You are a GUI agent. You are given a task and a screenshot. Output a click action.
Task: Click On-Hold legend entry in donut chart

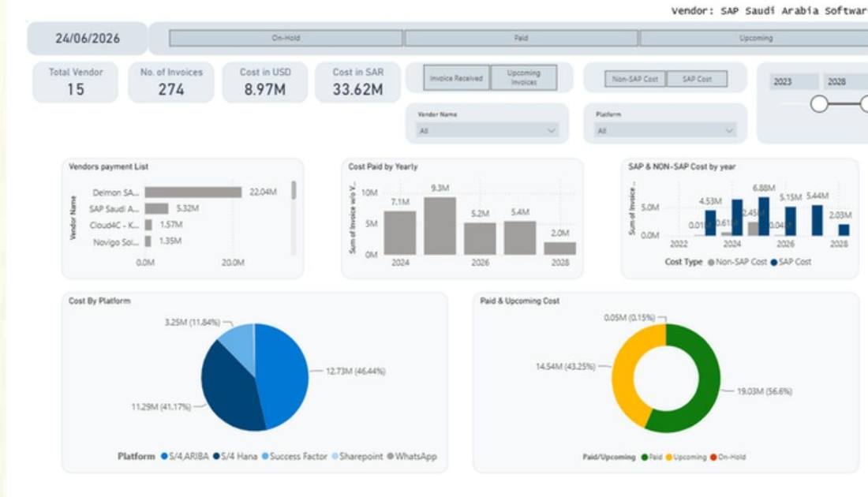tap(728, 457)
